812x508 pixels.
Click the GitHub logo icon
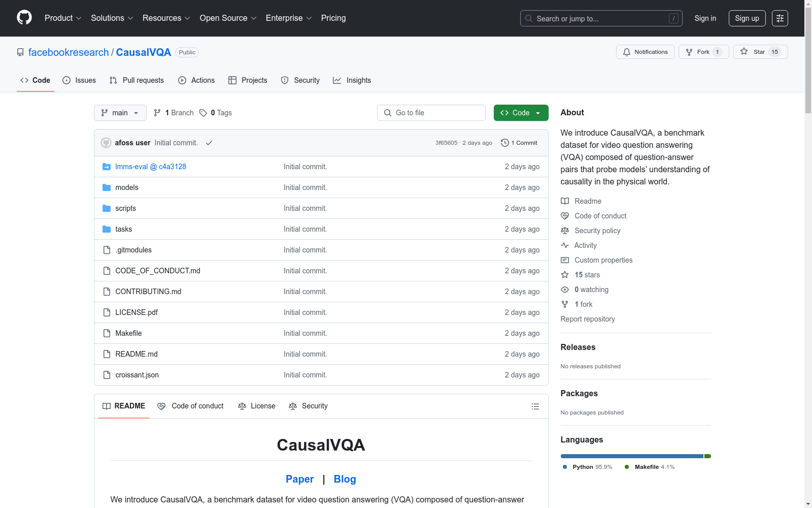click(24, 18)
